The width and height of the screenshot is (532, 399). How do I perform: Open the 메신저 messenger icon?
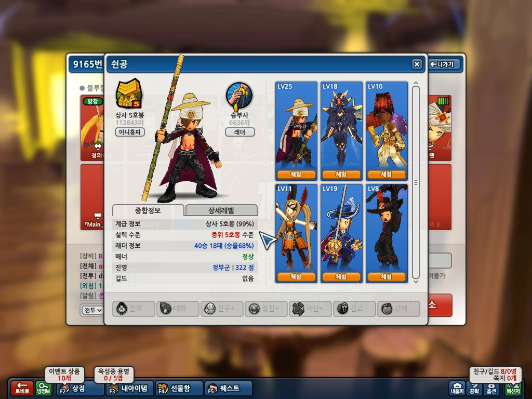point(513,388)
